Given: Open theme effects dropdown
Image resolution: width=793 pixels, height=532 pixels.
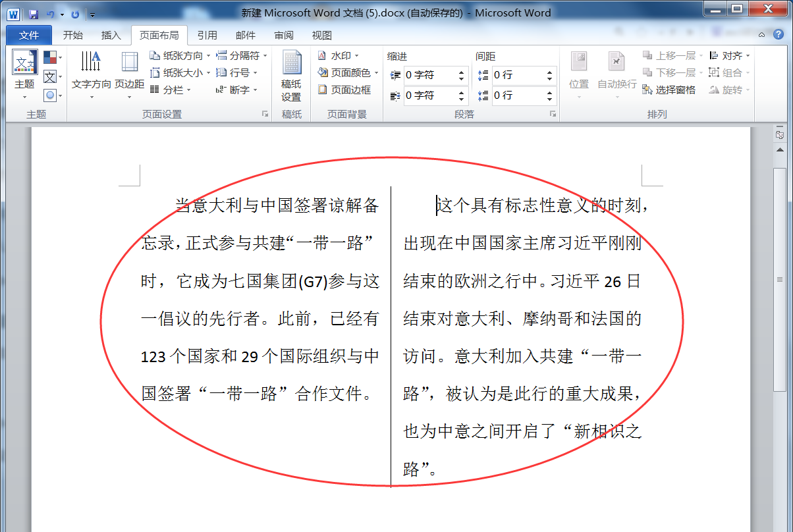Looking at the screenshot, I should click(53, 95).
